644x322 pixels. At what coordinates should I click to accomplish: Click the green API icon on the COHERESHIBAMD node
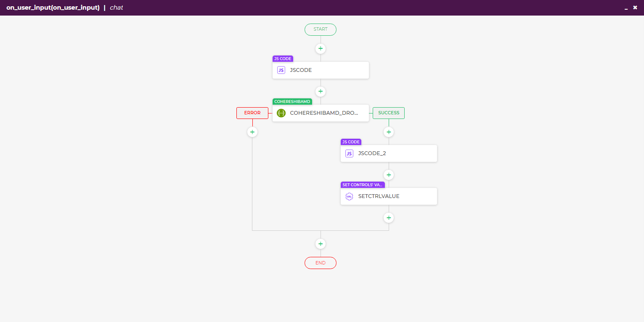coord(281,113)
